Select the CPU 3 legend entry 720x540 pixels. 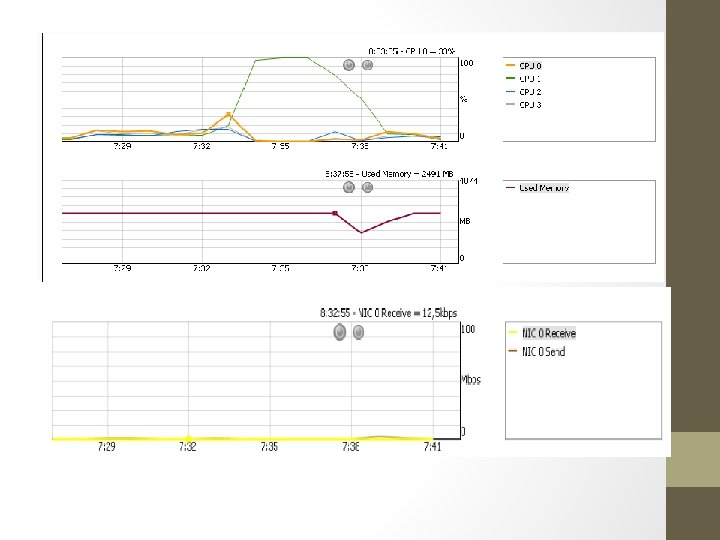pyautogui.click(x=523, y=105)
